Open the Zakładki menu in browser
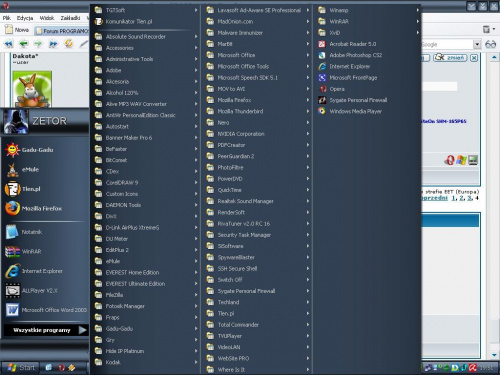 pos(70,18)
